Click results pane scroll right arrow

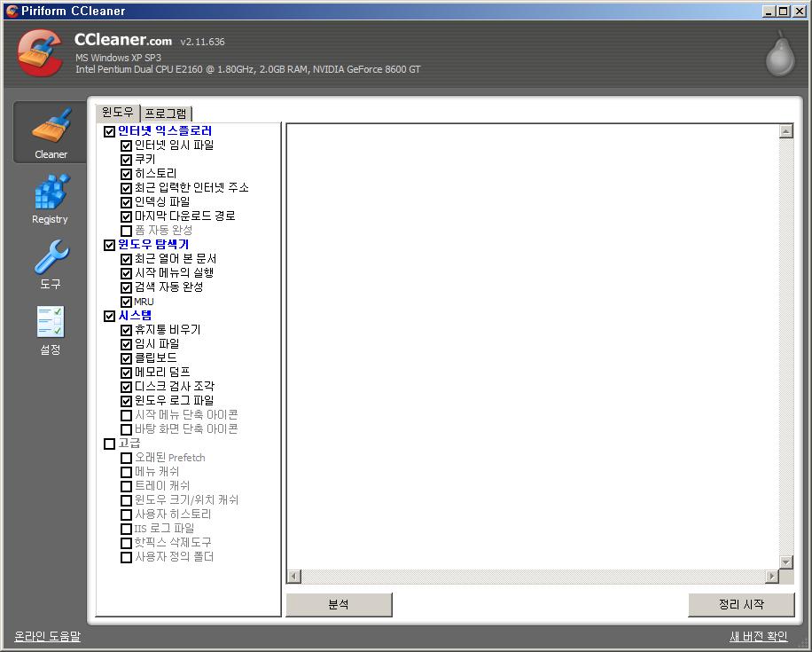(x=772, y=577)
